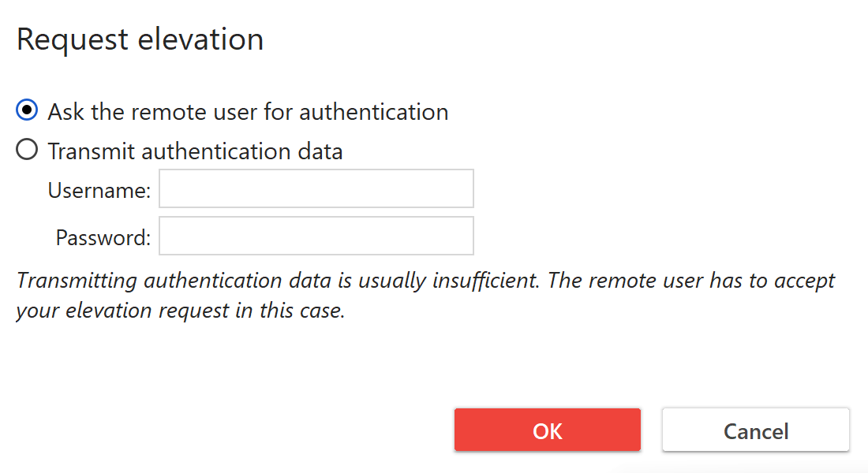Place cursor in the Username text box
Viewport: 868px width, 473px height.
316,188
